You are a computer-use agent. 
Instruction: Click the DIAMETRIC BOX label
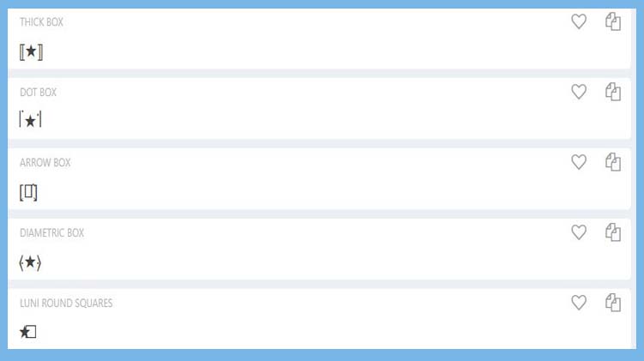tap(52, 232)
